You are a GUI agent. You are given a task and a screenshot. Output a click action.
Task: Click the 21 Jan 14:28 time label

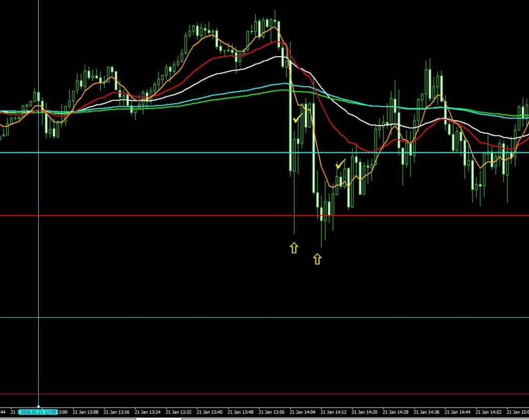(396, 412)
